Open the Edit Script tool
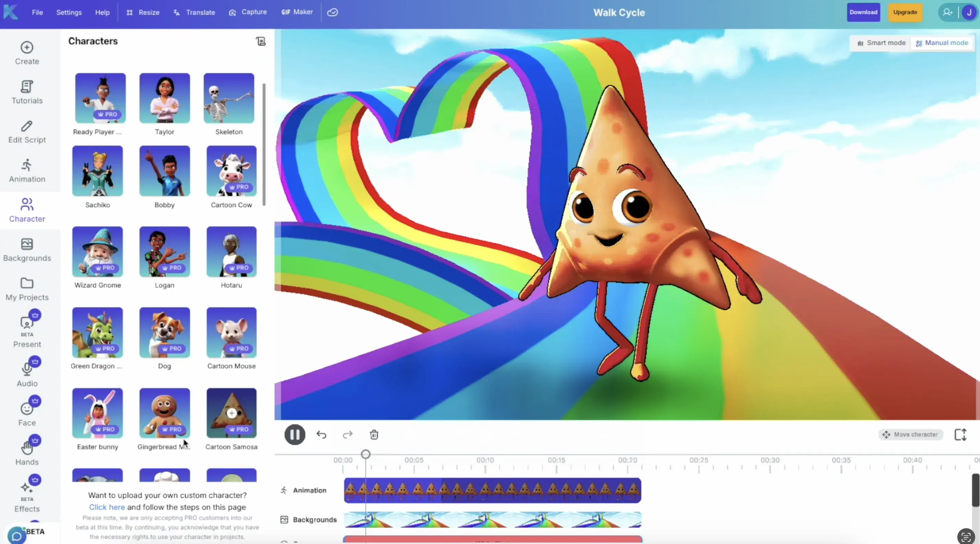980x544 pixels. [x=27, y=132]
